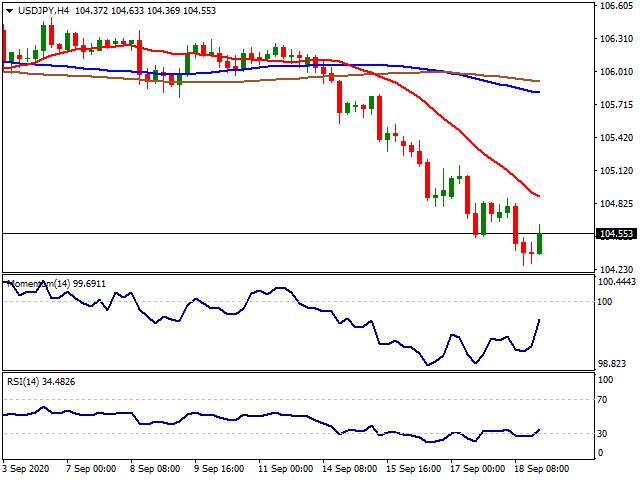The image size is (640, 480).
Task: Click the Momentum 100 level label
Action: [x=605, y=302]
